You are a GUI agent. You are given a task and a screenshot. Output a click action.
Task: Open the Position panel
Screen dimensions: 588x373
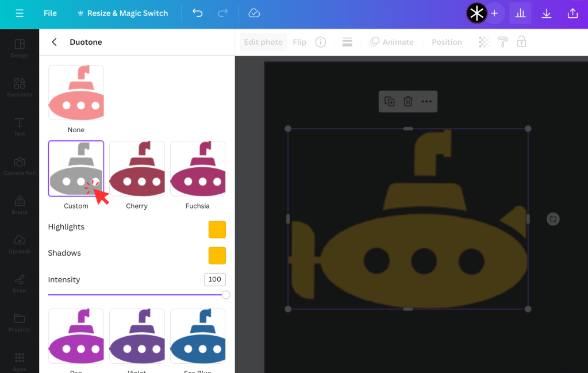click(447, 42)
